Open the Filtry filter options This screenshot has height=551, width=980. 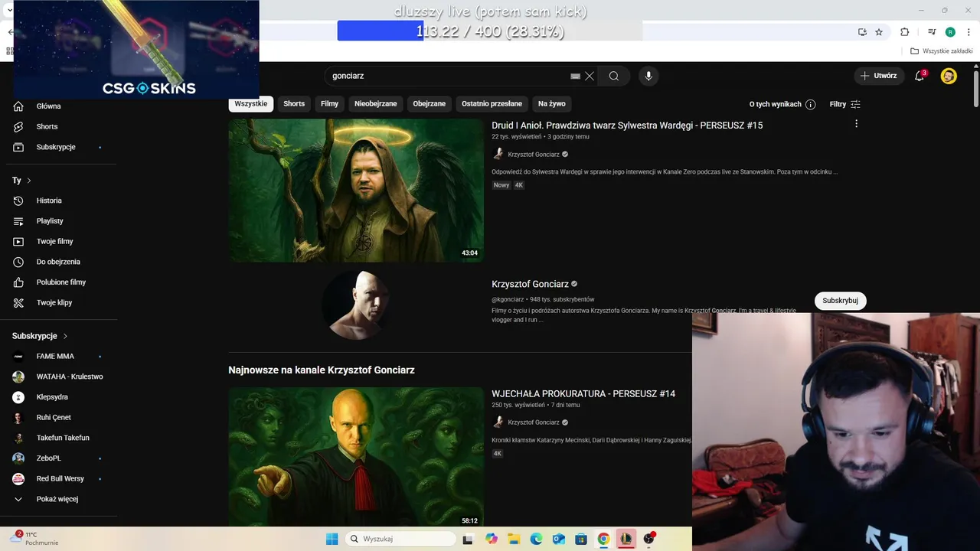tap(845, 104)
